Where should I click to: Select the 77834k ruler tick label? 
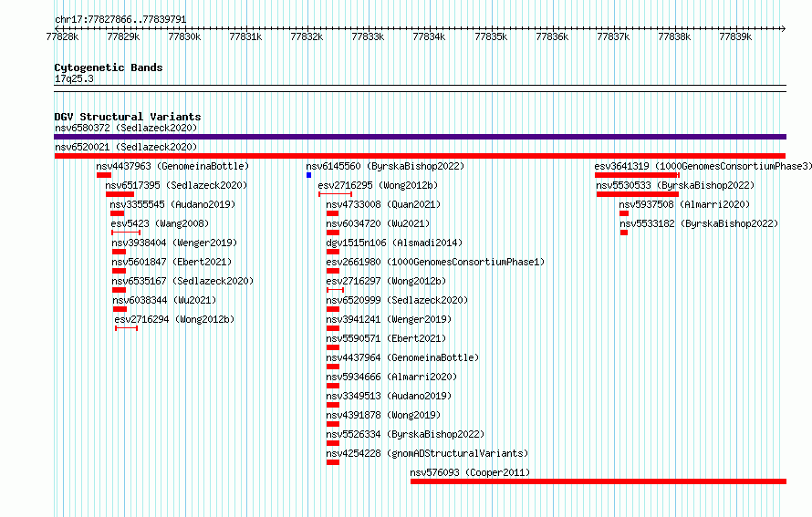(429, 36)
